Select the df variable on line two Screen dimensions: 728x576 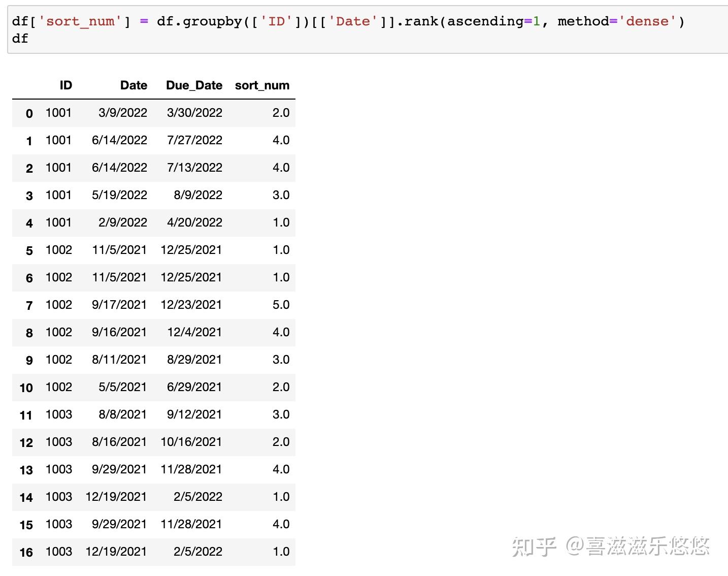[x=19, y=39]
